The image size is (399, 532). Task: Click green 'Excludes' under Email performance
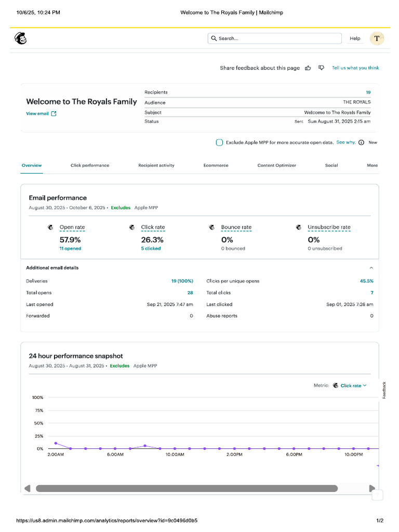click(121, 208)
